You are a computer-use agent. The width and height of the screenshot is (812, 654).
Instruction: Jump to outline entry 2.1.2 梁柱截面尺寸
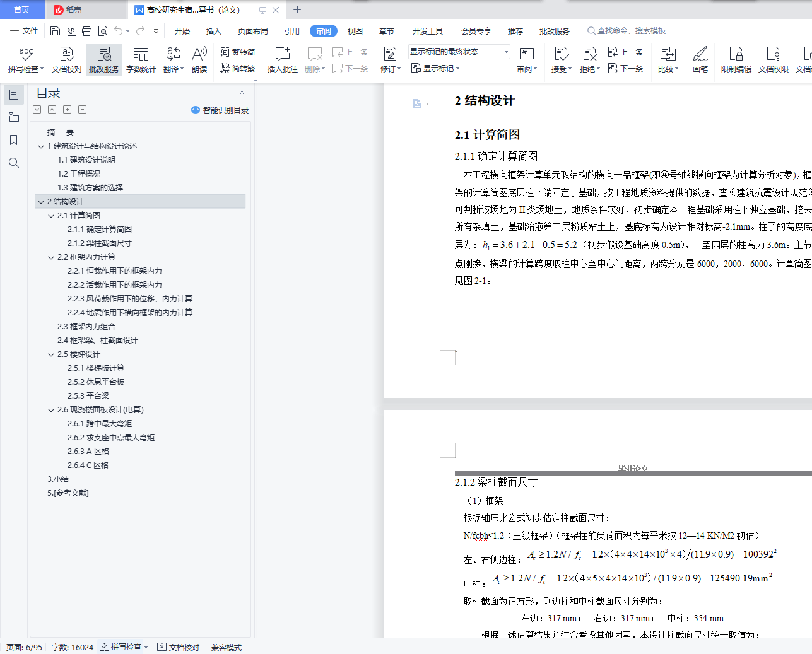coord(100,243)
